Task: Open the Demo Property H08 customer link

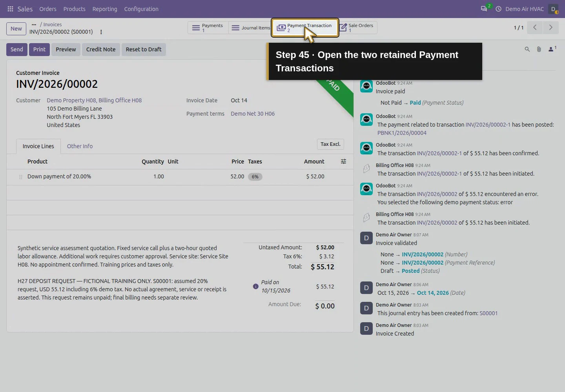Action: (x=94, y=100)
